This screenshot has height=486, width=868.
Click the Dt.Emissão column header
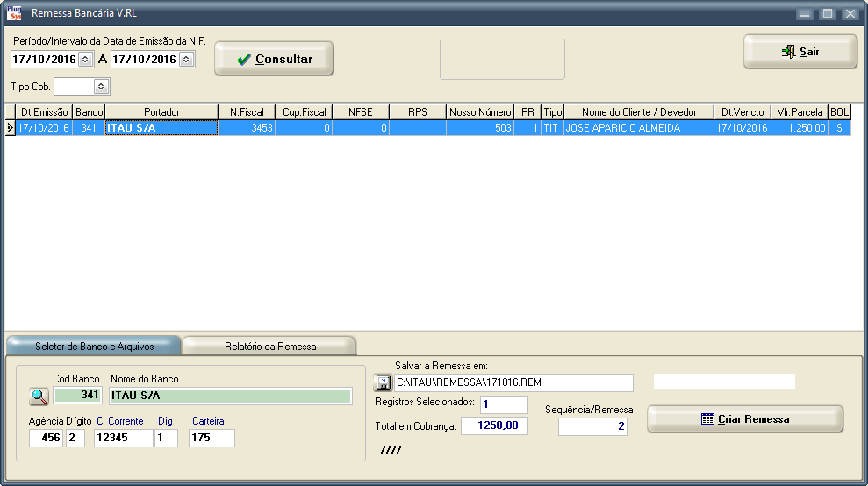coord(44,111)
